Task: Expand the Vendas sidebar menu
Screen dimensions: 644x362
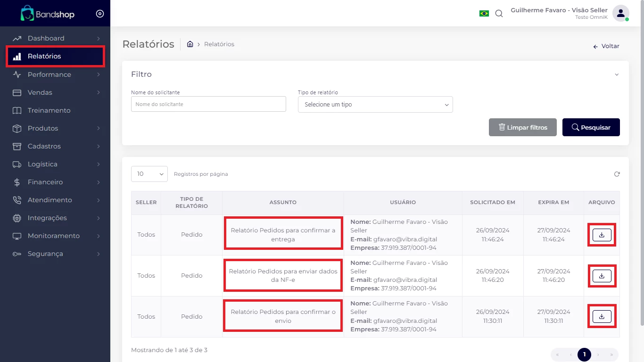Action: tap(57, 92)
